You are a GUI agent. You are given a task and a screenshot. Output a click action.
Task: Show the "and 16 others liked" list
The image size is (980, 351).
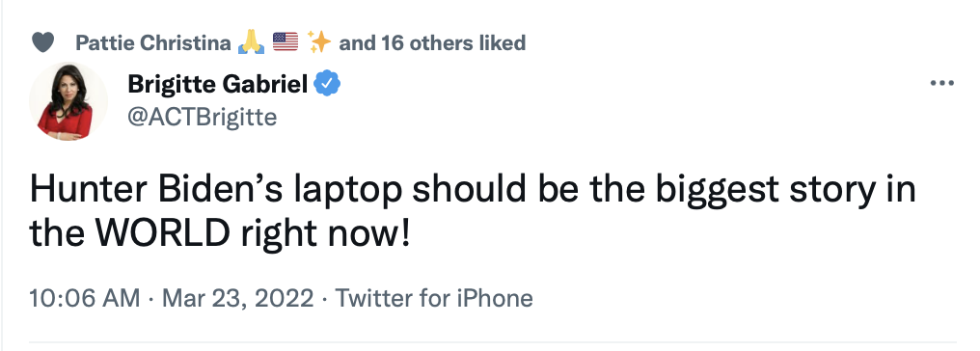[x=432, y=43]
